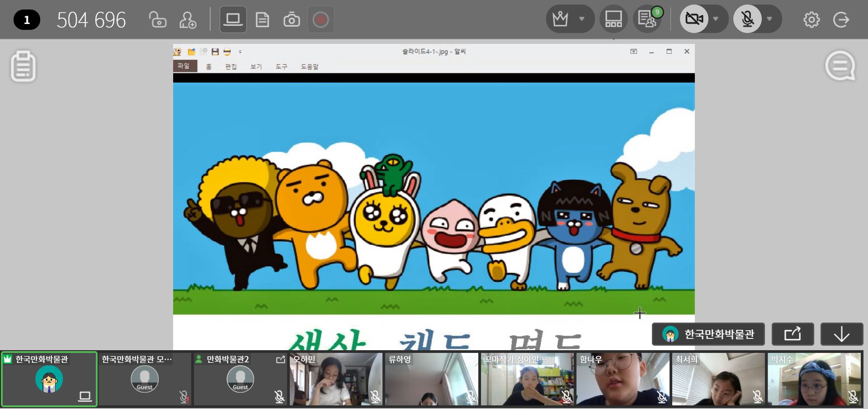Select the 꼬마작가 정아인 video tile

[x=527, y=379]
